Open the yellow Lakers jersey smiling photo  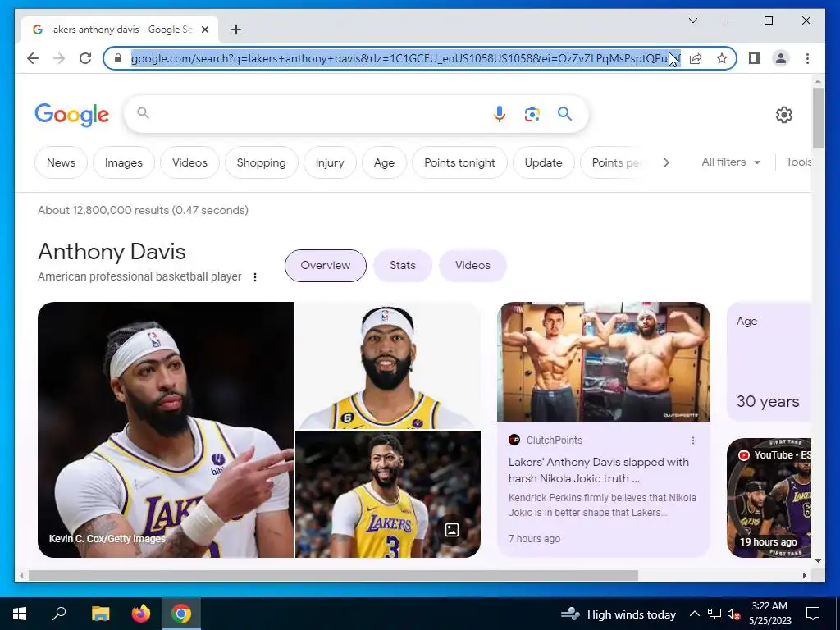click(x=388, y=495)
